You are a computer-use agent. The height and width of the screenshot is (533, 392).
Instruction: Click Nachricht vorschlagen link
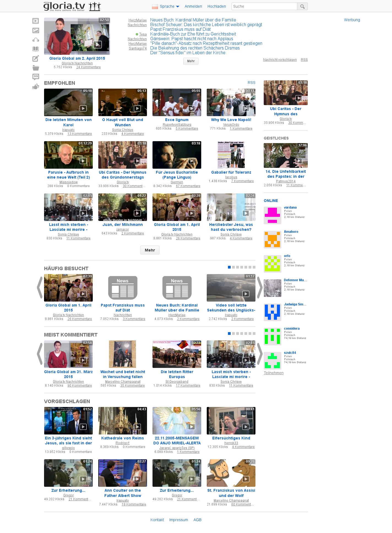click(280, 60)
